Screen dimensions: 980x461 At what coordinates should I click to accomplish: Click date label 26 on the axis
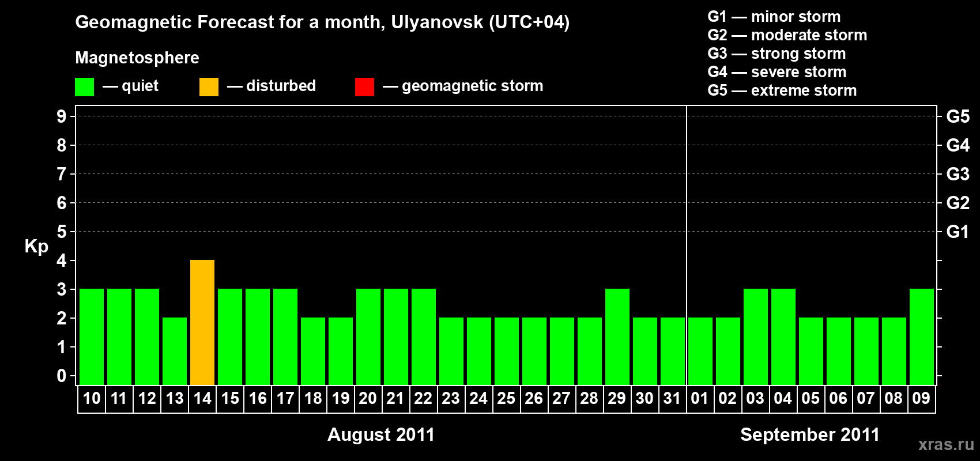(534, 398)
